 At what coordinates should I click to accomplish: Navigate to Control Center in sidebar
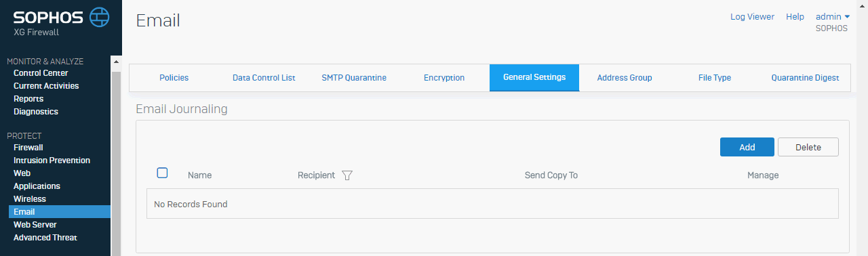41,73
